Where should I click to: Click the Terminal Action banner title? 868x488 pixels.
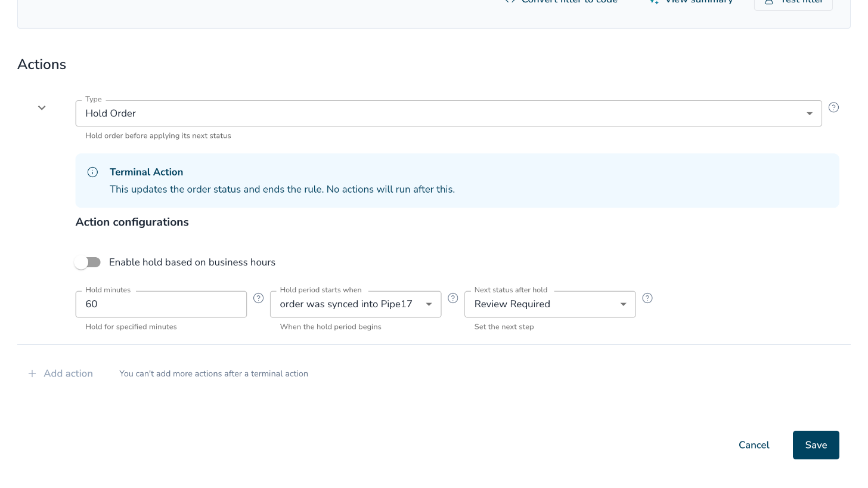(x=146, y=172)
